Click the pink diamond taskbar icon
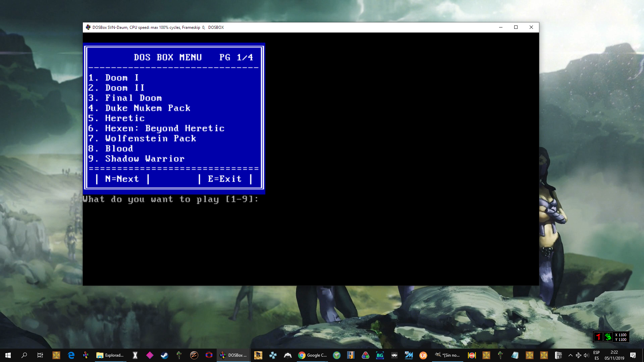 [150, 355]
